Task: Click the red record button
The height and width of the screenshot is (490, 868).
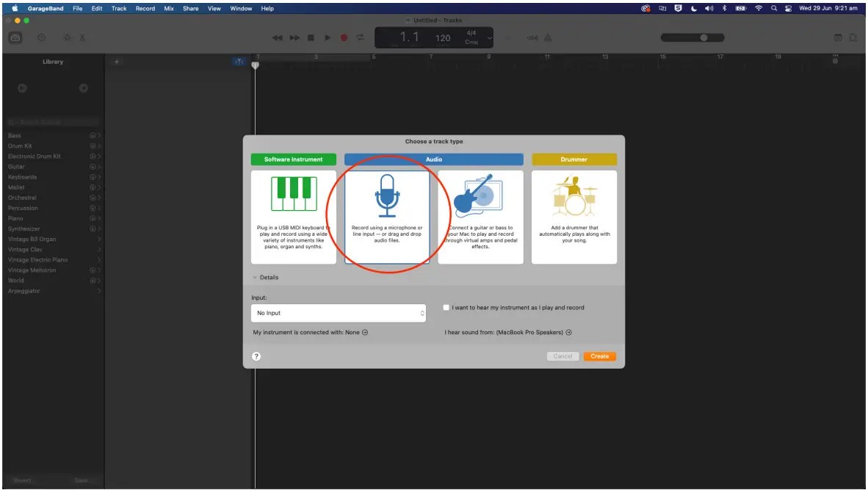Action: pyautogui.click(x=344, y=37)
